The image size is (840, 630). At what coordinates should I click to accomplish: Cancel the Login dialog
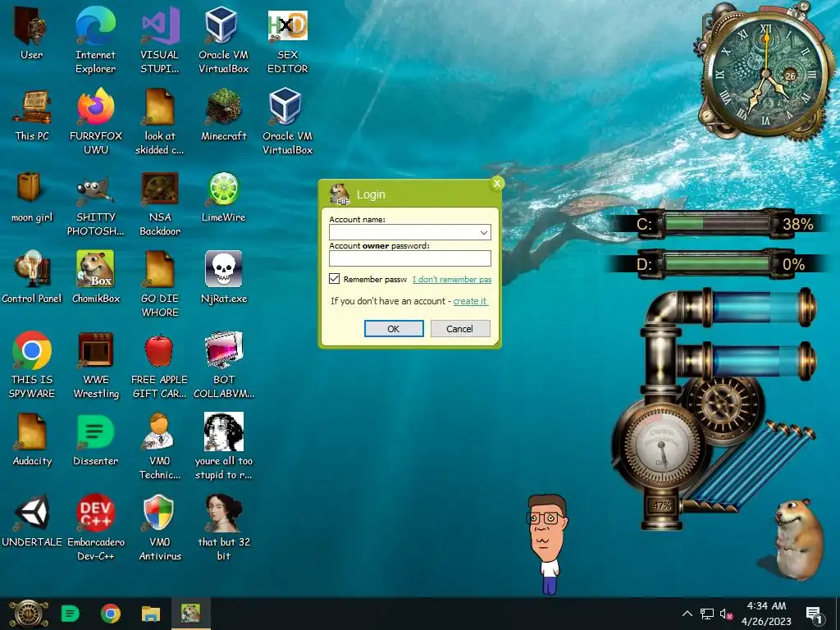pos(459,328)
